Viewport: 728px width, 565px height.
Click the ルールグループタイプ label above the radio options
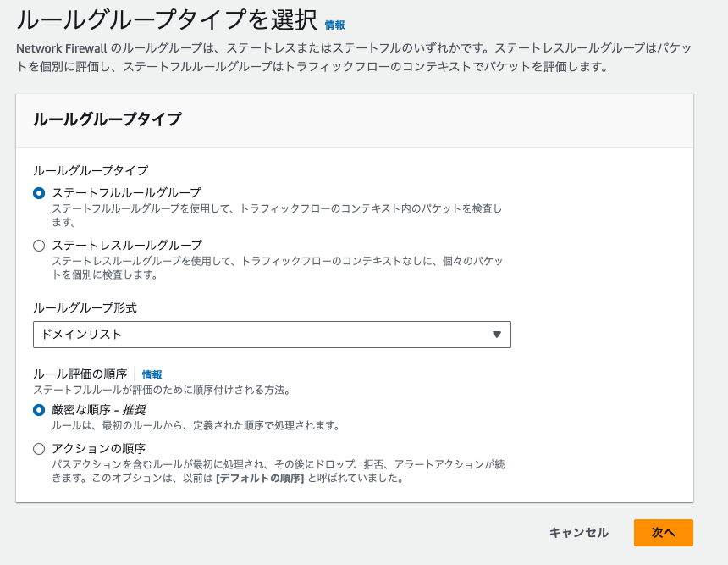point(91,170)
